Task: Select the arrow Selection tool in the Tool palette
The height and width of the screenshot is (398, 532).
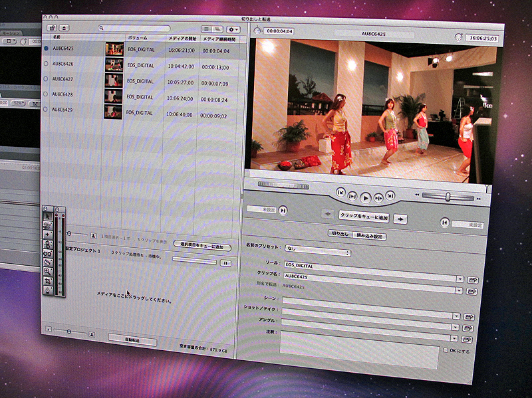Action: point(47,217)
